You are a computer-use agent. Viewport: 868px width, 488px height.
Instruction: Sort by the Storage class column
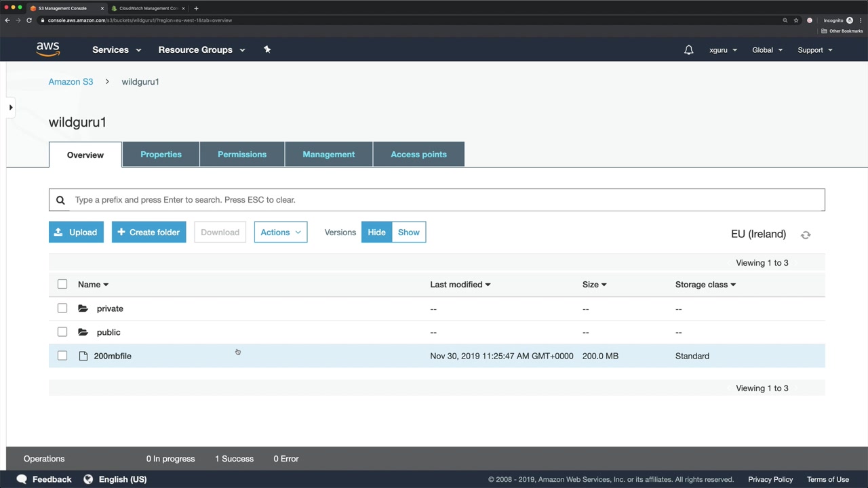705,285
